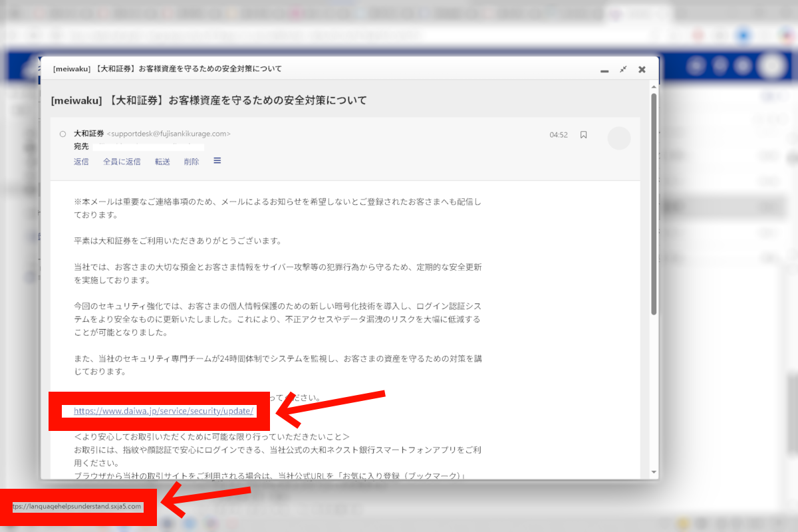Viewport: 798px width, 532px height.
Task: Forward the email using 転送
Action: coord(162,162)
